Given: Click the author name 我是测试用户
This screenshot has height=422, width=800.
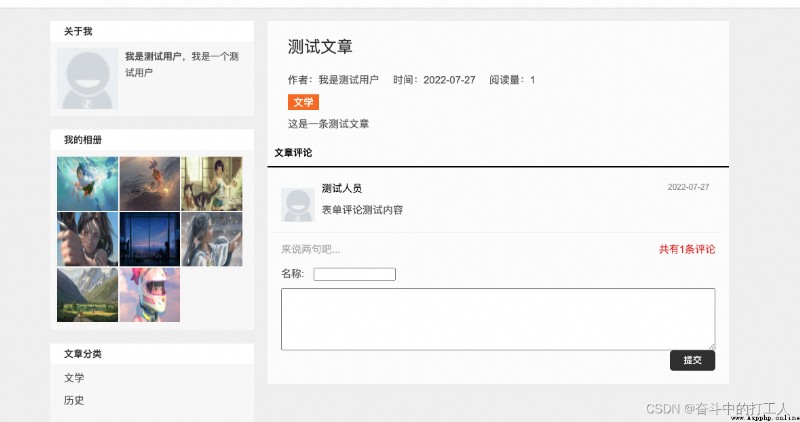Looking at the screenshot, I should (x=348, y=80).
